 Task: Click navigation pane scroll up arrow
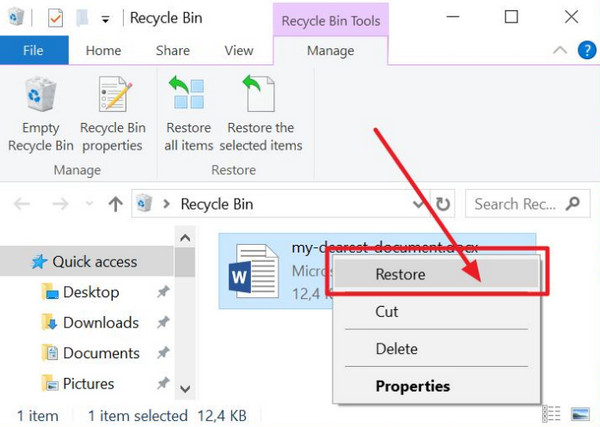(185, 238)
